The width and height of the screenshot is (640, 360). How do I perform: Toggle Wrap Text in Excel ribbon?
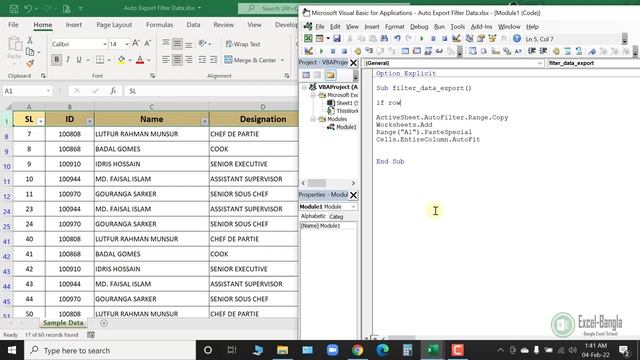point(243,44)
